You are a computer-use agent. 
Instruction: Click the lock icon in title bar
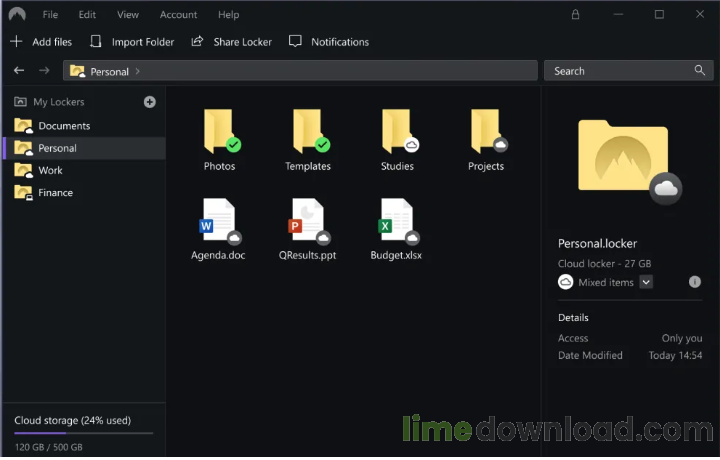575,15
